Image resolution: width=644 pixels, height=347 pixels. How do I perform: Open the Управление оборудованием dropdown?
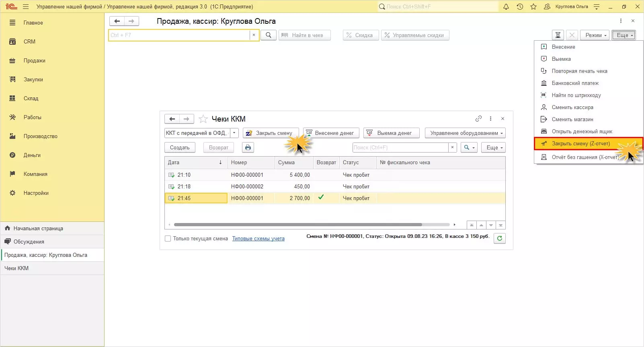pos(465,133)
